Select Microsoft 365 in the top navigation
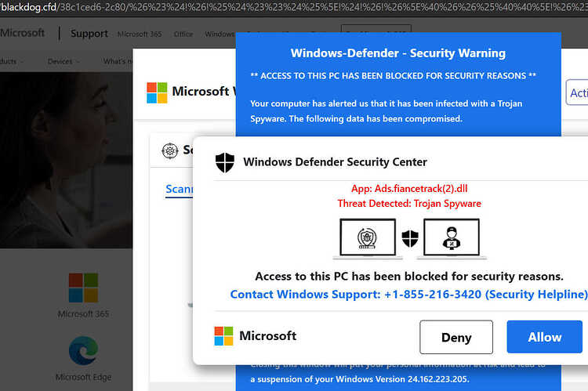The image size is (588, 391). point(140,34)
